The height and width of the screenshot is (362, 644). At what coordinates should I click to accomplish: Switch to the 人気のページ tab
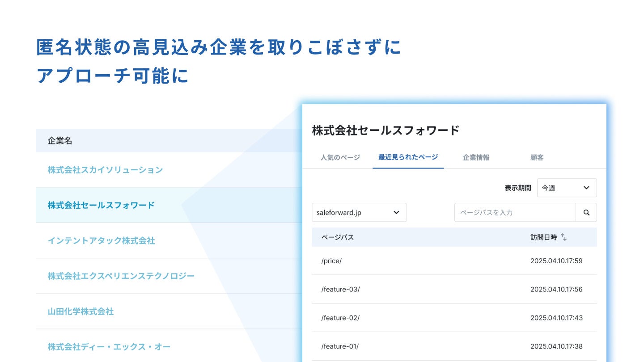pyautogui.click(x=340, y=157)
